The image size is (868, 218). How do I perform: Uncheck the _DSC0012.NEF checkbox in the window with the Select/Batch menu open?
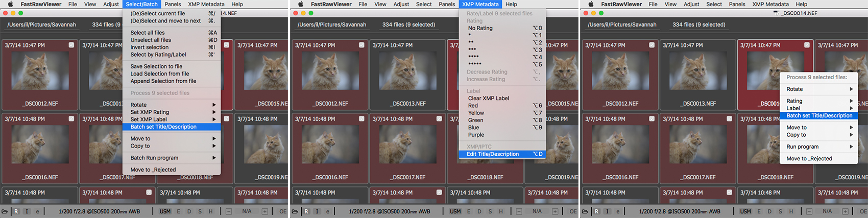click(x=71, y=45)
